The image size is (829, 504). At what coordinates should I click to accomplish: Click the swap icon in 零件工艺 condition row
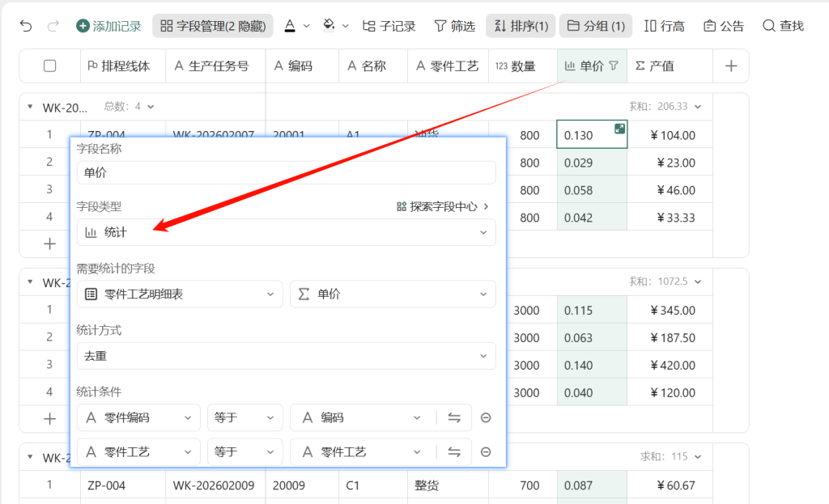tap(454, 452)
